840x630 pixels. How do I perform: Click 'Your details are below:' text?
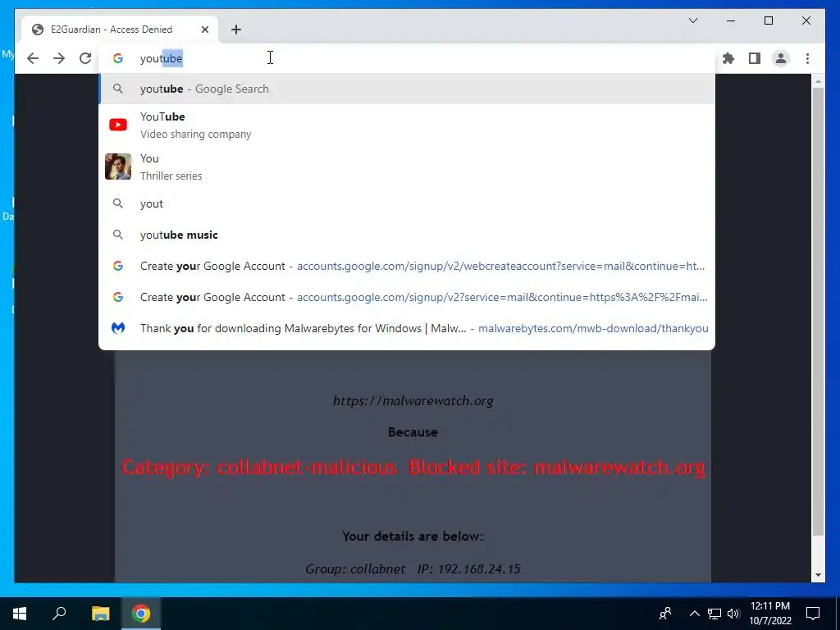click(x=413, y=536)
